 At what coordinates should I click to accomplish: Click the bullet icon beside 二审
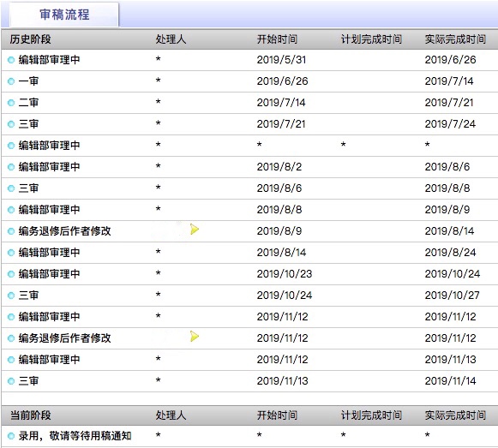(11, 103)
